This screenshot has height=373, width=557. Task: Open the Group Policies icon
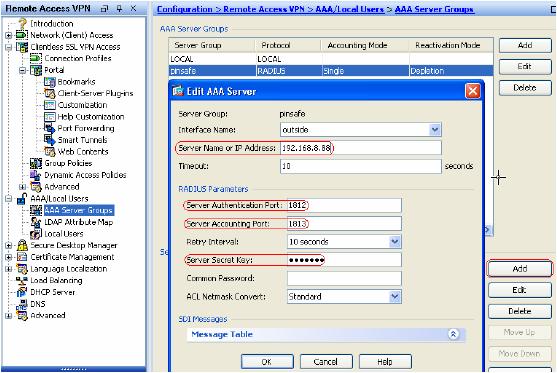[36, 163]
